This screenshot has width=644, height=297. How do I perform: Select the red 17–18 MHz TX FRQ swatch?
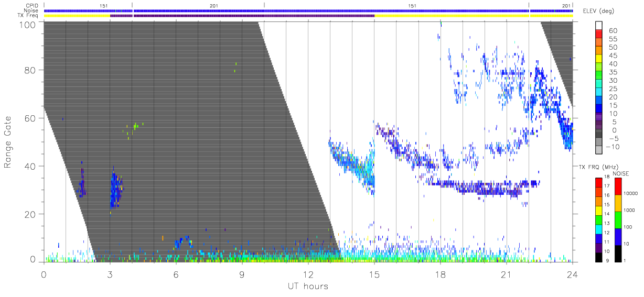tap(598, 182)
